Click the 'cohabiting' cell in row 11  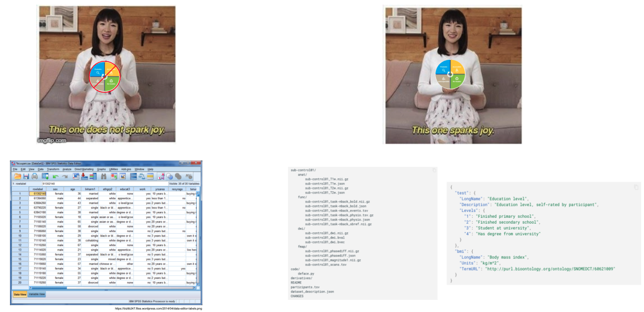pos(90,240)
